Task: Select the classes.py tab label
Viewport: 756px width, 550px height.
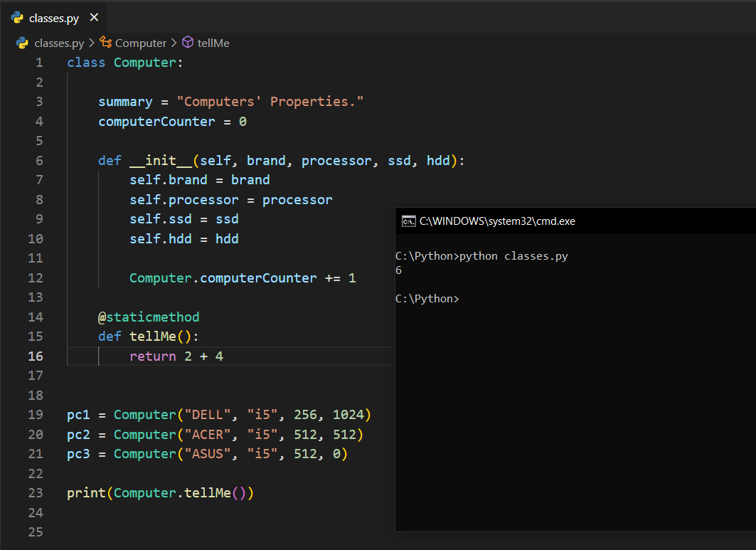Action: coord(53,18)
